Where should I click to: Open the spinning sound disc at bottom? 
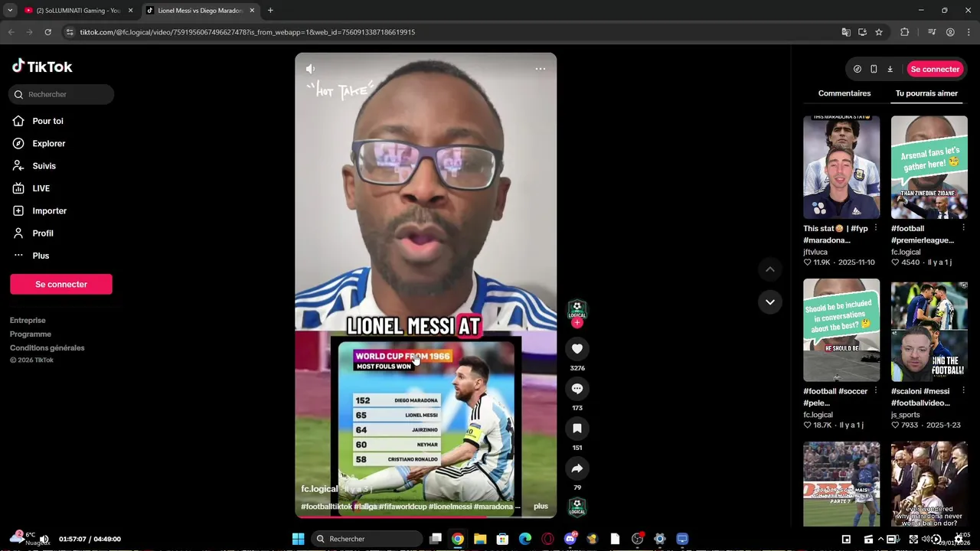coord(577,507)
